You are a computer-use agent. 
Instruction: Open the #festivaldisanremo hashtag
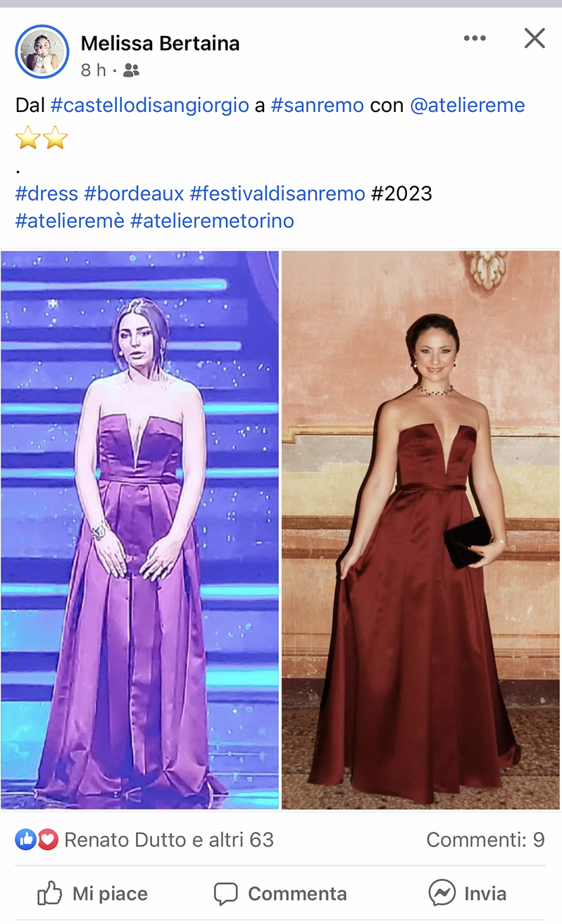click(x=277, y=193)
